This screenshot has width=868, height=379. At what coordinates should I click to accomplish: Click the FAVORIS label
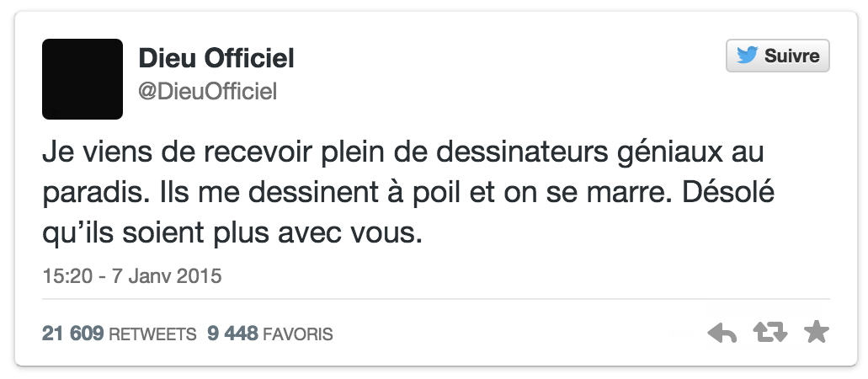[298, 334]
